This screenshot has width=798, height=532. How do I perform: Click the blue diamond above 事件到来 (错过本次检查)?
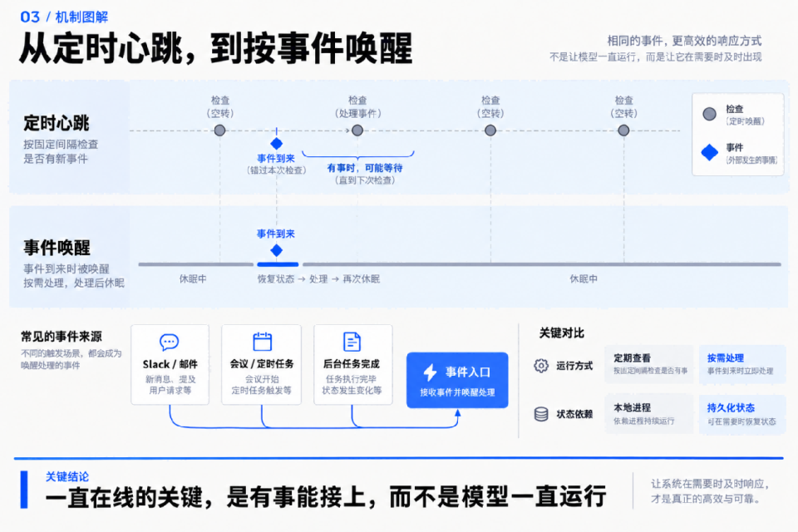coord(276,144)
